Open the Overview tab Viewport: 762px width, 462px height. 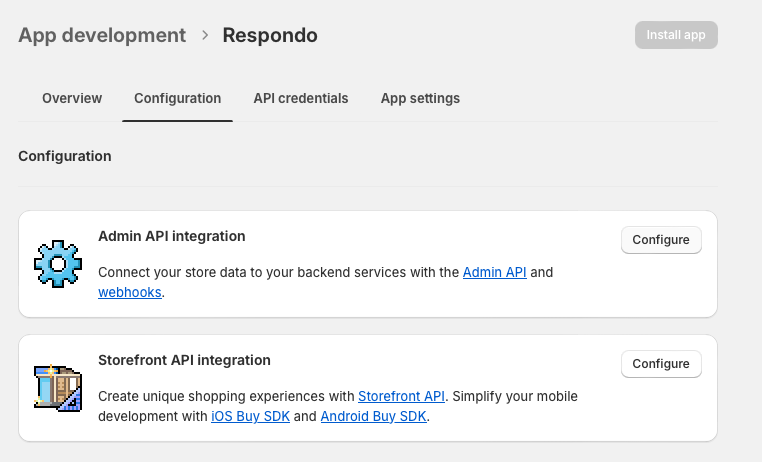(x=72, y=98)
